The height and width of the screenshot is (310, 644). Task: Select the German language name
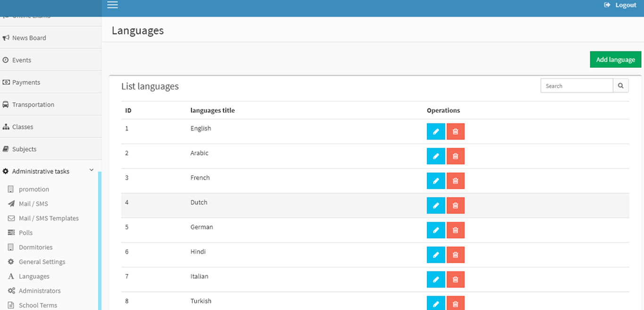click(x=201, y=227)
